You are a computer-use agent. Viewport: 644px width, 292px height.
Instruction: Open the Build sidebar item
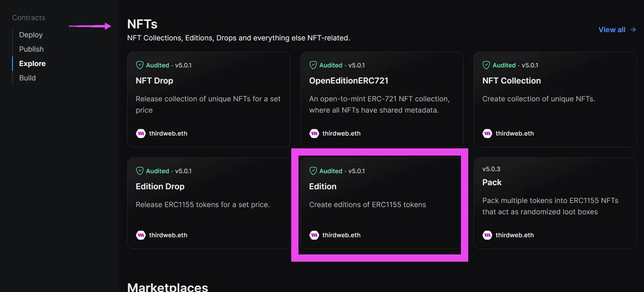coord(27,78)
